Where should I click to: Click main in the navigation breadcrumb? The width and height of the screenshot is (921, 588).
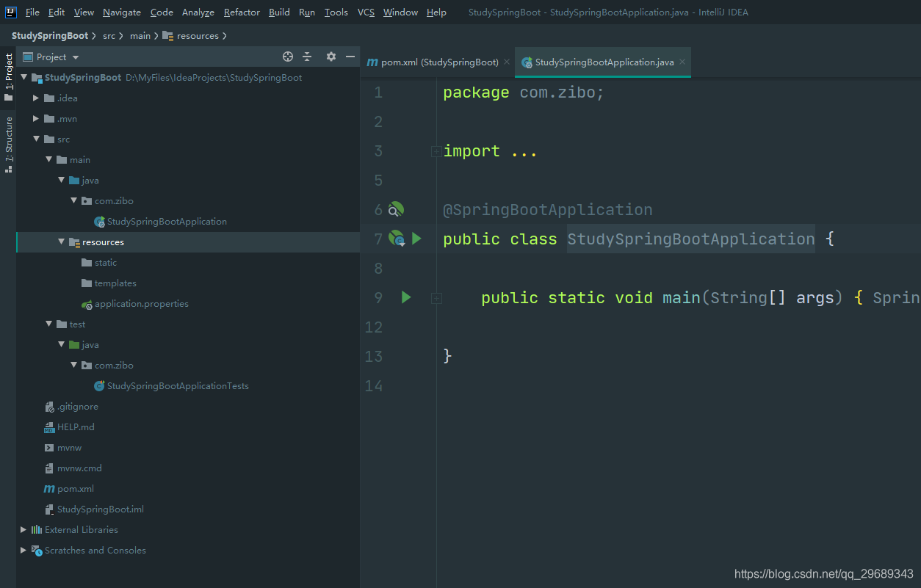point(140,35)
